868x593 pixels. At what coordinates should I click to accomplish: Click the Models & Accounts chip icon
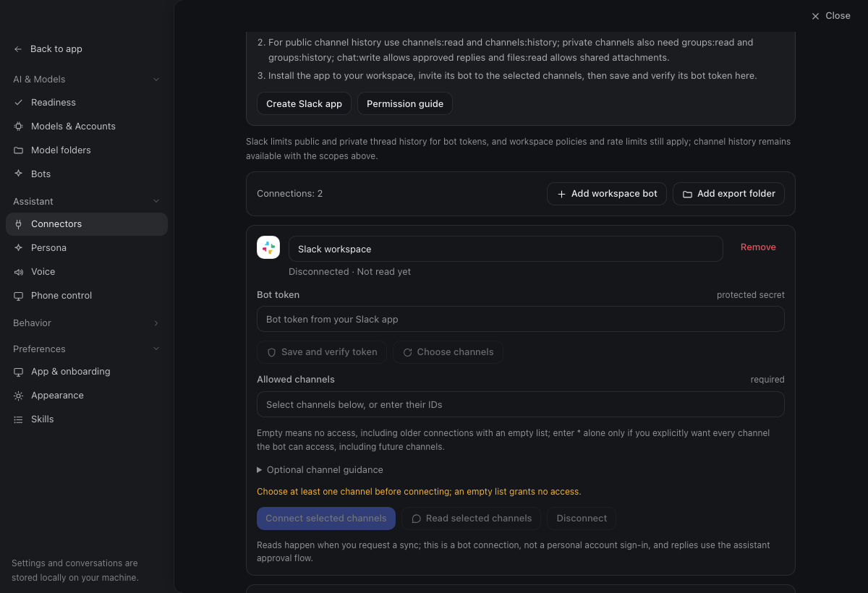tap(18, 127)
